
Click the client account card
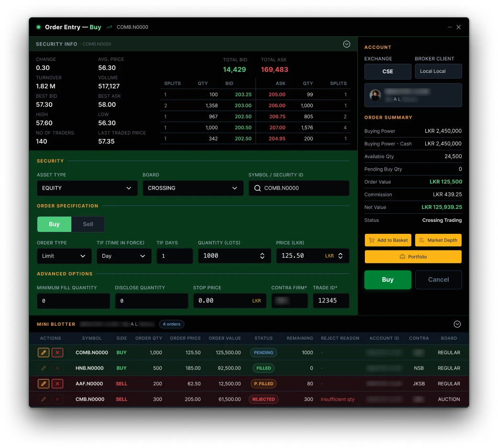[413, 95]
